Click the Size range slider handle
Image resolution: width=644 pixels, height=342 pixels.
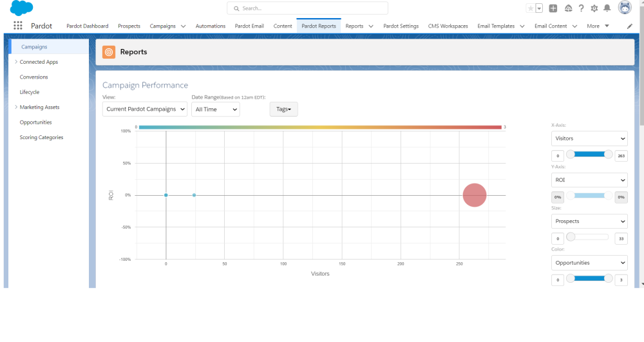point(571,237)
